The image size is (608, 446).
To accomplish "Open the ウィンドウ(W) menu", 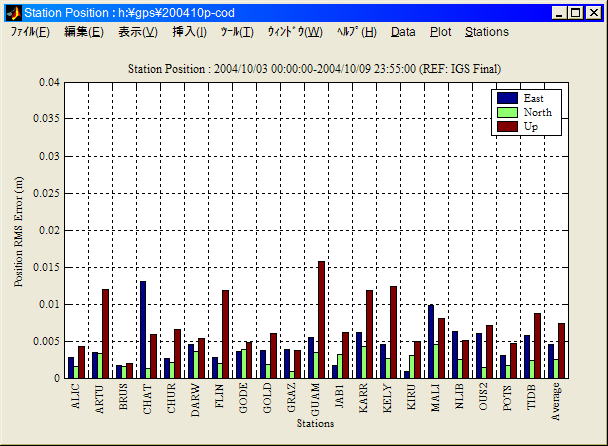I will tap(294, 32).
